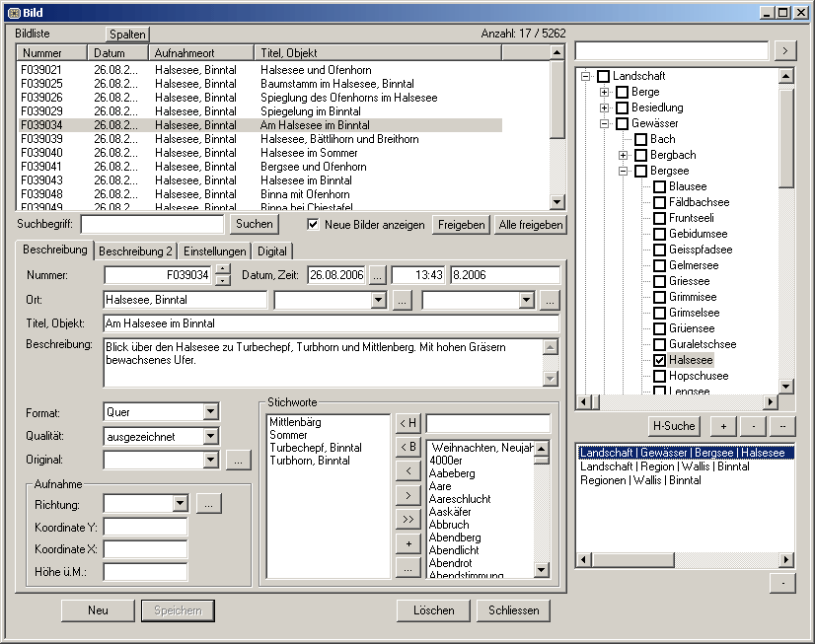Switch to the Beschreibung 2 tab
This screenshot has height=644, width=815.
coord(136,251)
